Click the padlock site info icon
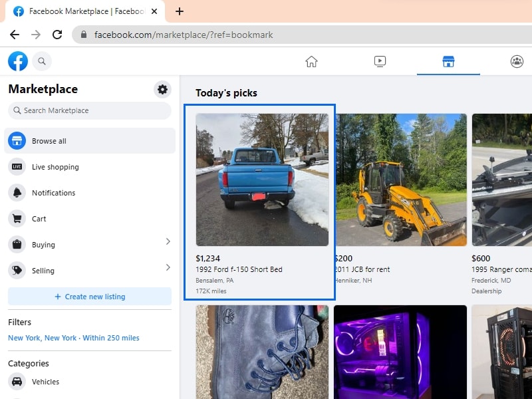Screen dimensions: 532x399 pyautogui.click(x=84, y=35)
